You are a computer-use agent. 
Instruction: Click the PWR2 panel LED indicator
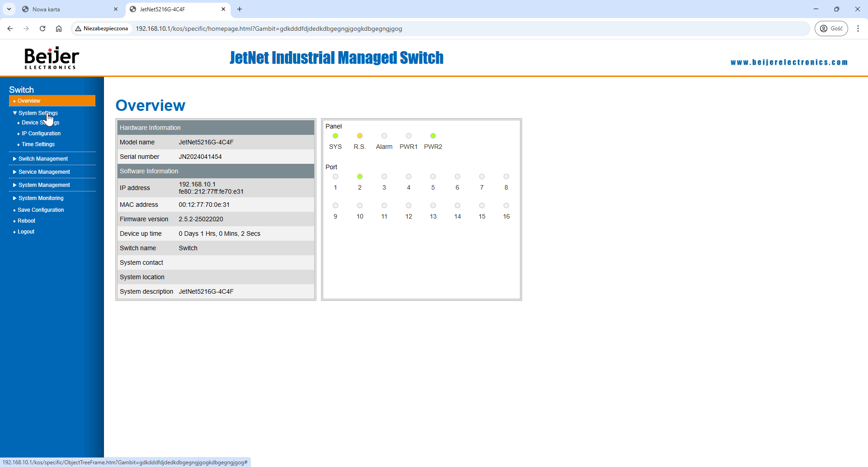[433, 136]
